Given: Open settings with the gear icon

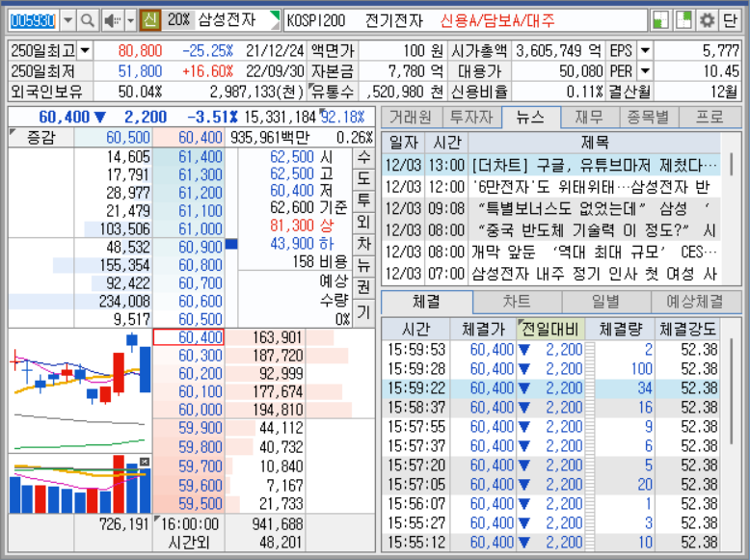Looking at the screenshot, I should pyautogui.click(x=707, y=20).
